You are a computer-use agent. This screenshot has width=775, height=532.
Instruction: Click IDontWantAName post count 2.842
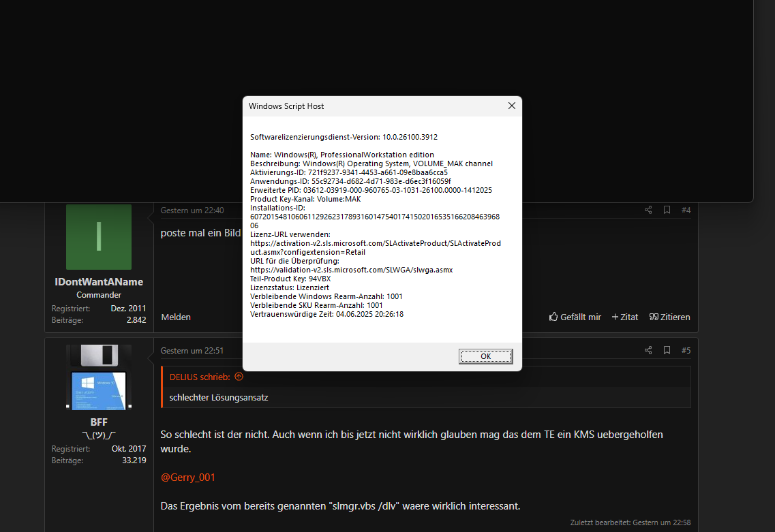(x=136, y=320)
